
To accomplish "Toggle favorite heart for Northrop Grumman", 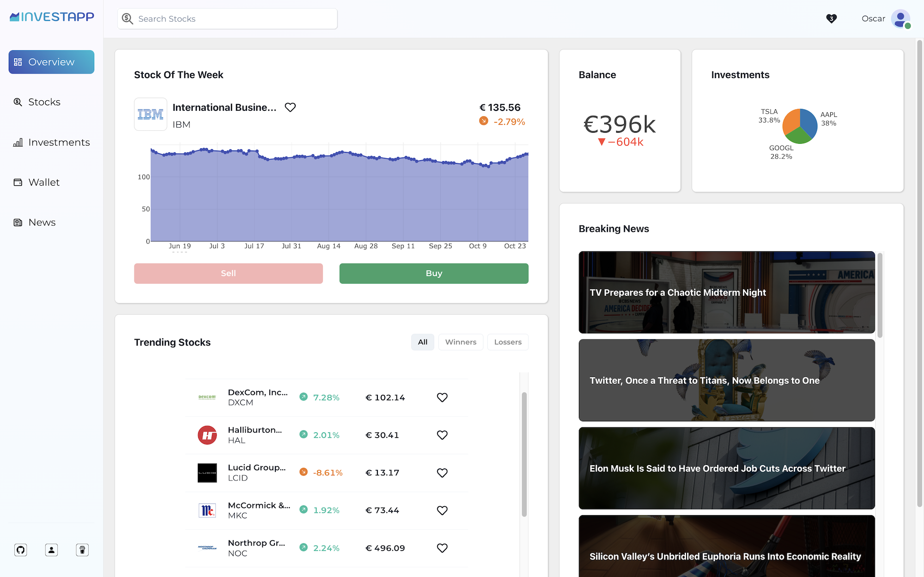I will point(442,548).
